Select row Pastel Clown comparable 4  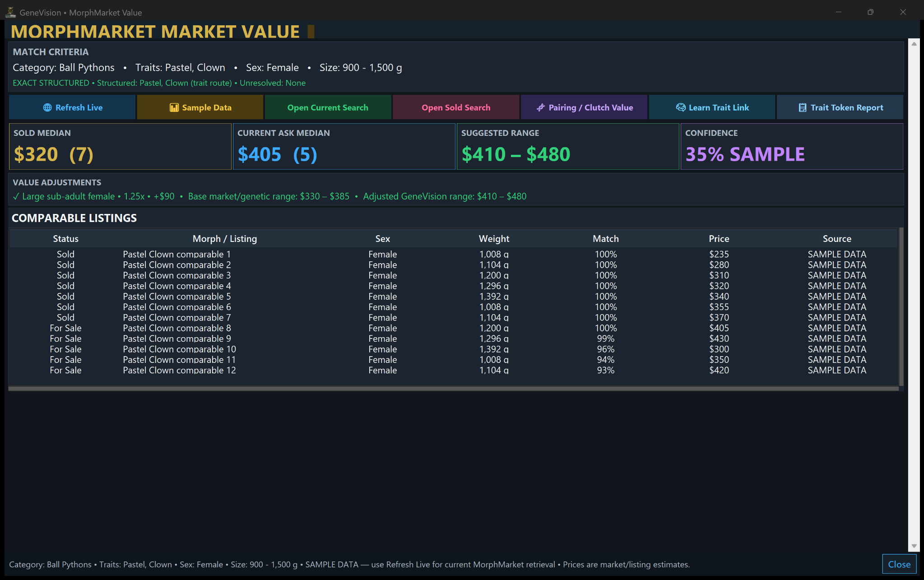(x=453, y=286)
